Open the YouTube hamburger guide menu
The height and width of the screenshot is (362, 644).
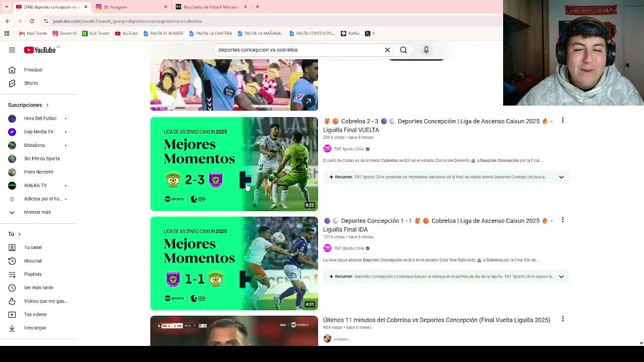tap(12, 50)
